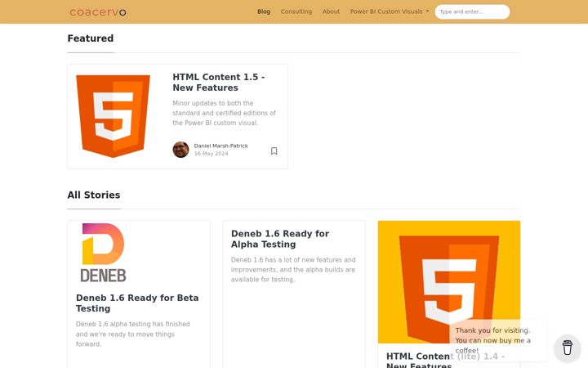Open Daniel Marsh-Patrick author link

(220, 146)
